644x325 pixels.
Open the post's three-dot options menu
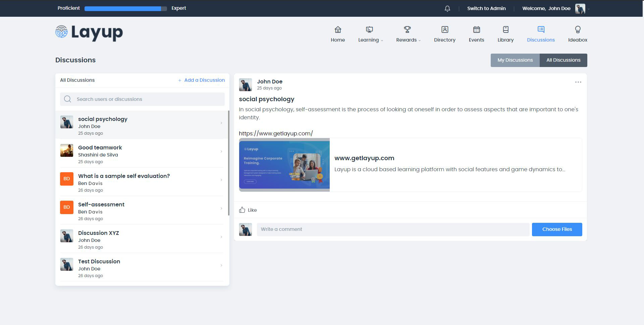pos(578,82)
